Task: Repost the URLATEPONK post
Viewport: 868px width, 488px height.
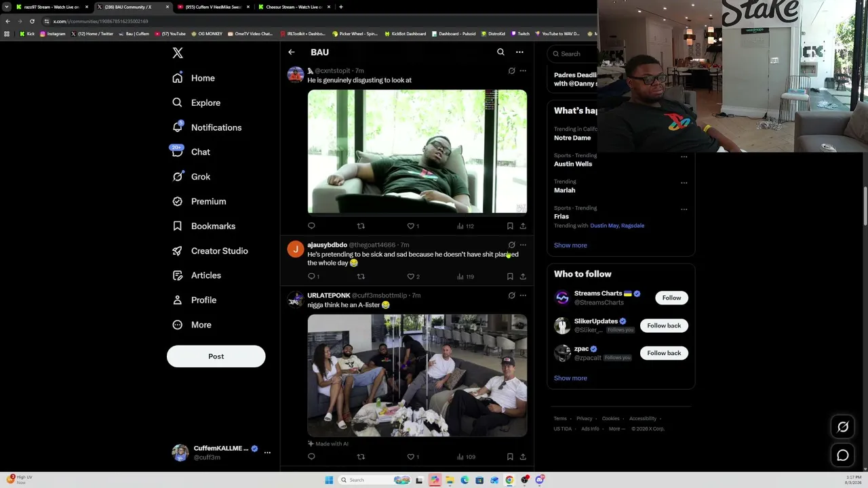Action: [361, 457]
